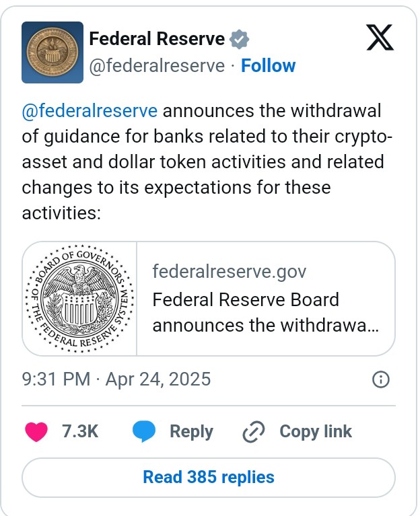Click the tweet body text about crypto-asset guidance
Screen dimensions: 420x516
click(202, 162)
